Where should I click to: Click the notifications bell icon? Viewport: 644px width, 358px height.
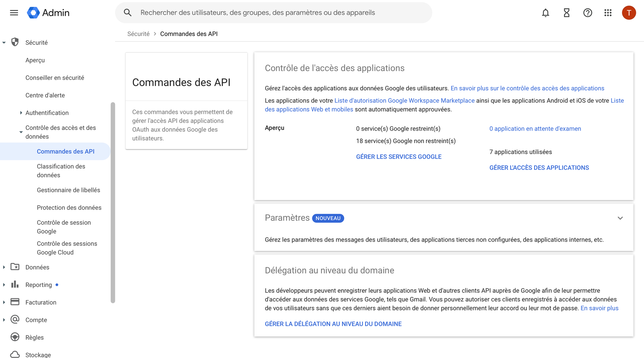pos(545,13)
